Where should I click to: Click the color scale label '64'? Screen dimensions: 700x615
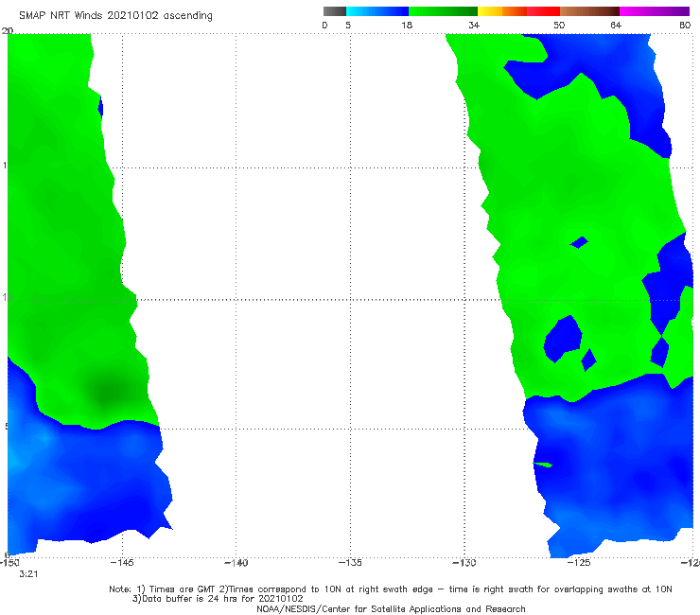[x=616, y=25]
